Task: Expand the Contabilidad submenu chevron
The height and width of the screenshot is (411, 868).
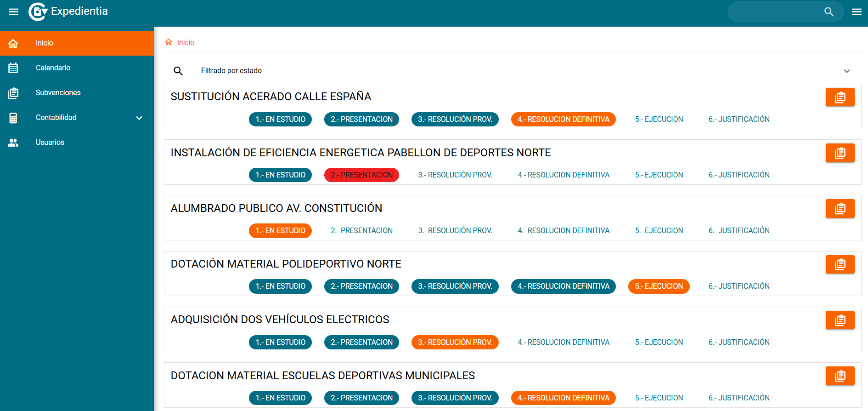Action: (139, 118)
